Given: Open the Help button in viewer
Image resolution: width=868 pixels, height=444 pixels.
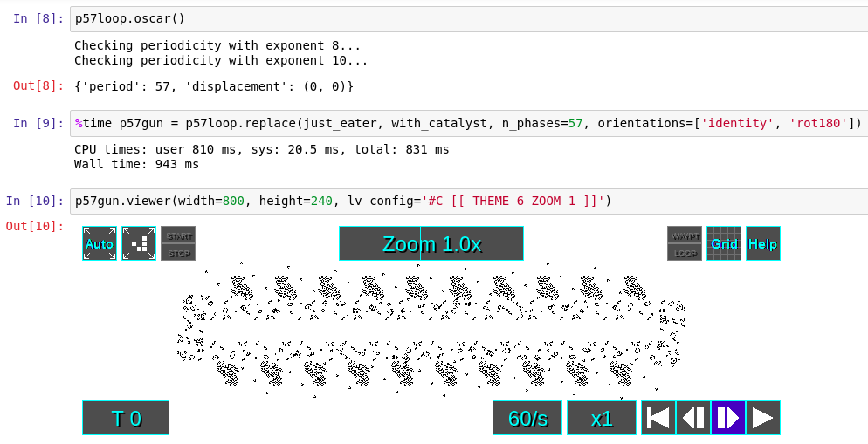Looking at the screenshot, I should (763, 243).
